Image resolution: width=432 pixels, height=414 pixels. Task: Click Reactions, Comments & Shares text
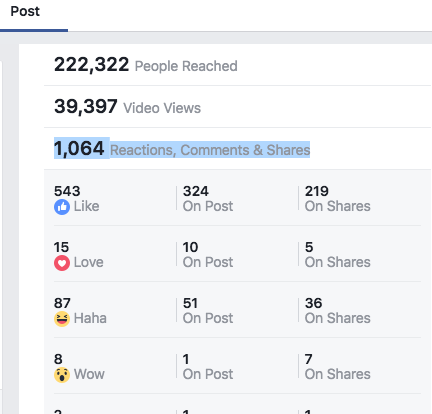(210, 150)
